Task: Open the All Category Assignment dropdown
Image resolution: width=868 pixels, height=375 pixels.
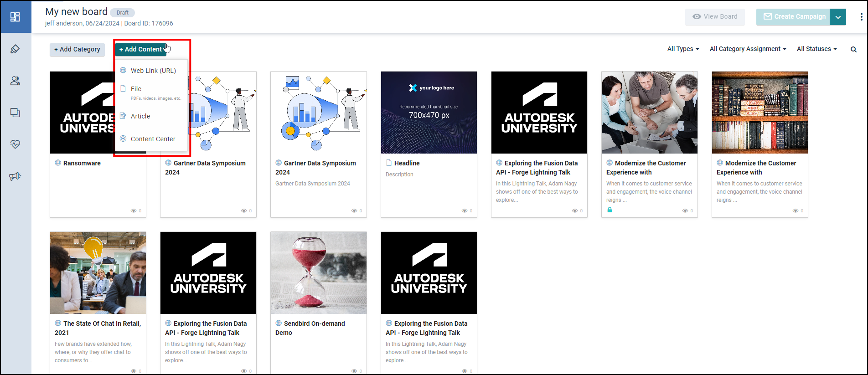Action: pyautogui.click(x=748, y=49)
